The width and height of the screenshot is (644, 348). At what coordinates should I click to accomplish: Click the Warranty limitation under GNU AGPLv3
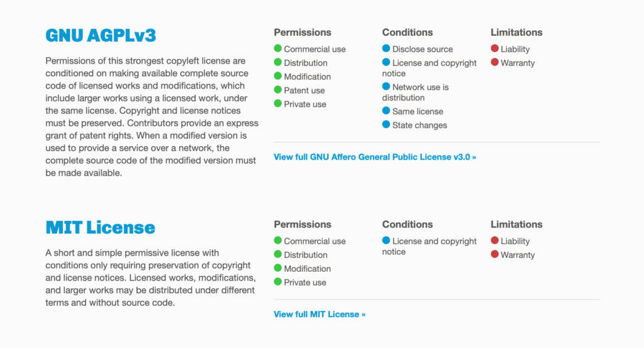(x=518, y=63)
